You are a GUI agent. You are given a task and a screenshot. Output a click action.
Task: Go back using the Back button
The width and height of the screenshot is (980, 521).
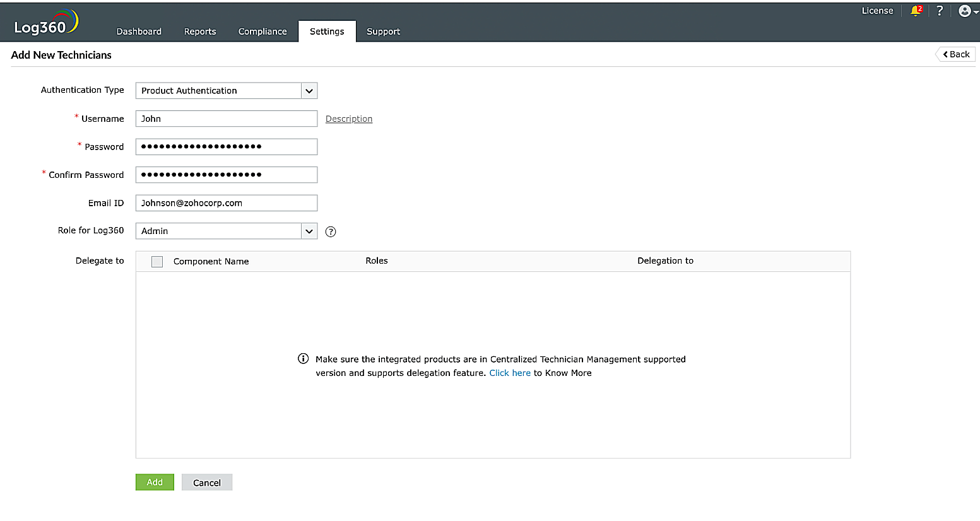pos(956,54)
